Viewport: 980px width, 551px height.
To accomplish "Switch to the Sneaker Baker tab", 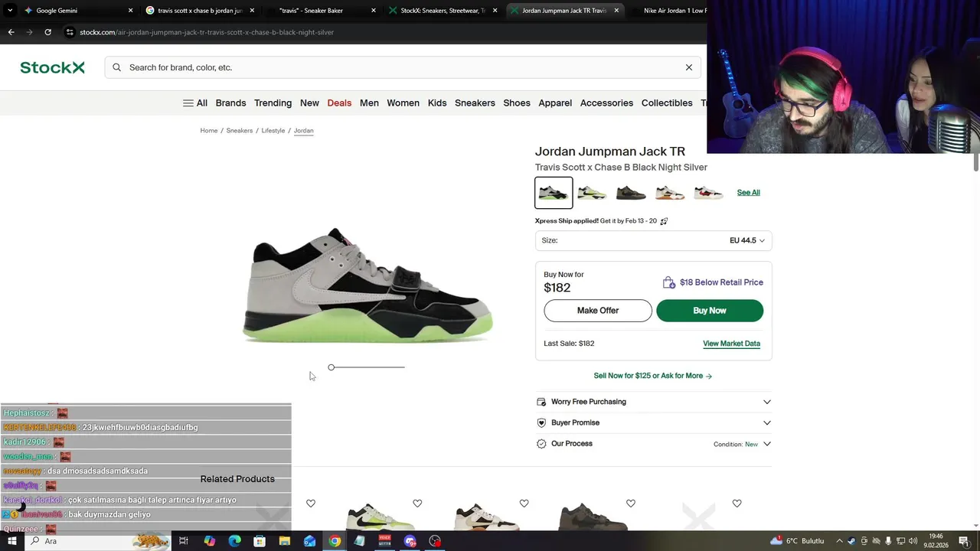I will (x=322, y=11).
